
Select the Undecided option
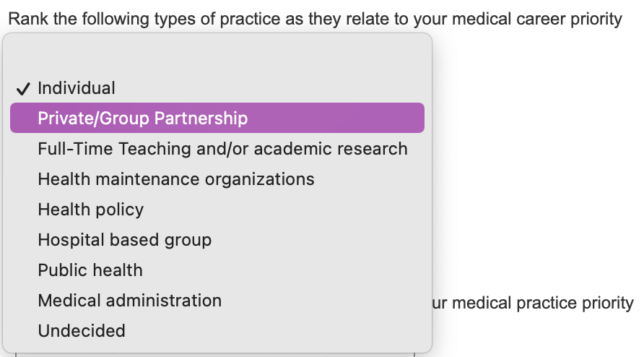point(82,331)
